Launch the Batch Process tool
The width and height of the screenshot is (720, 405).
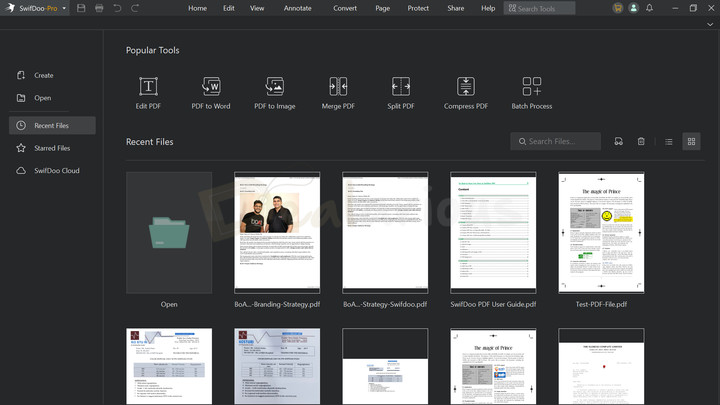(x=532, y=93)
